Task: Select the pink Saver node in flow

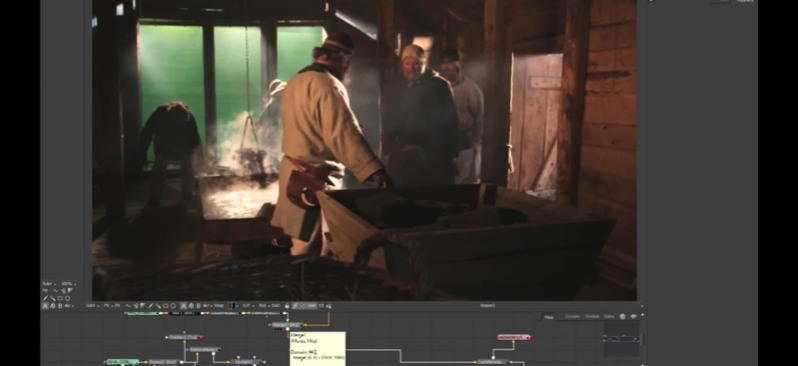Action: click(514, 337)
